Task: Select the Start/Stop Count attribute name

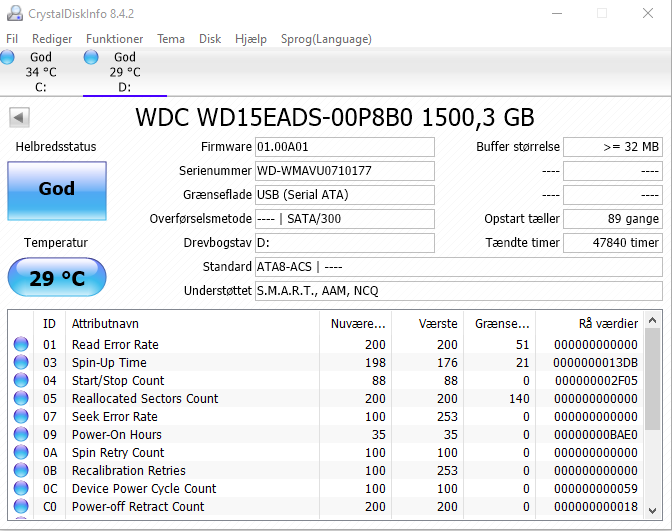Action: tap(118, 381)
